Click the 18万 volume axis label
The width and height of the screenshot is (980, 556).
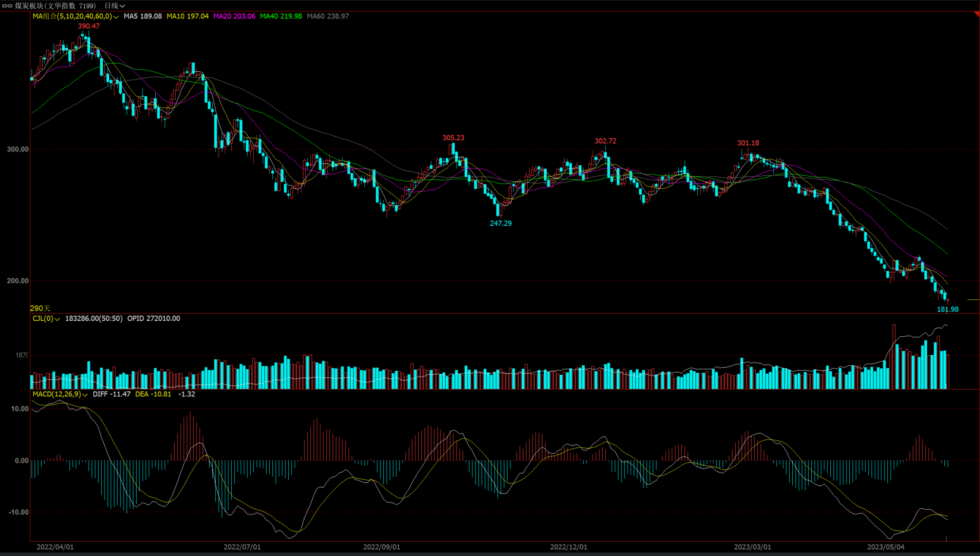point(22,355)
